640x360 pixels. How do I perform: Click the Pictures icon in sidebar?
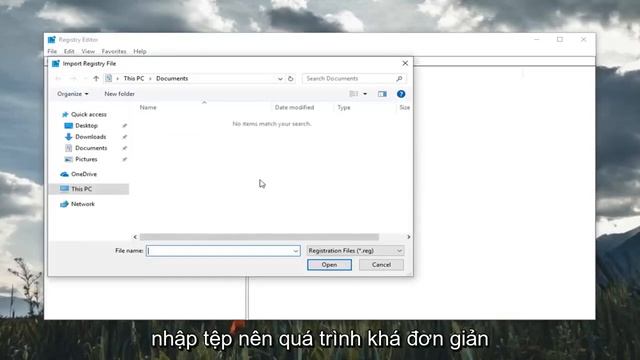pyautogui.click(x=69, y=159)
